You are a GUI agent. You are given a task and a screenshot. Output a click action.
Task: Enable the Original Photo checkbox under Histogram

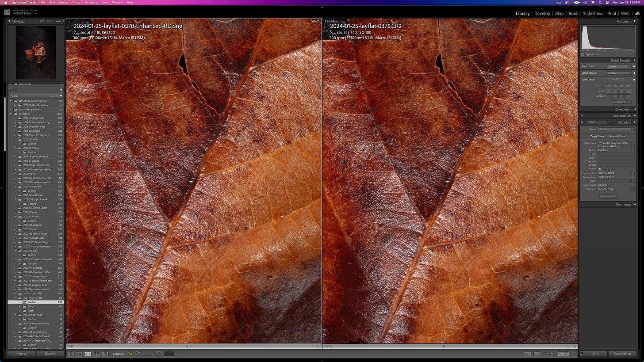click(584, 54)
